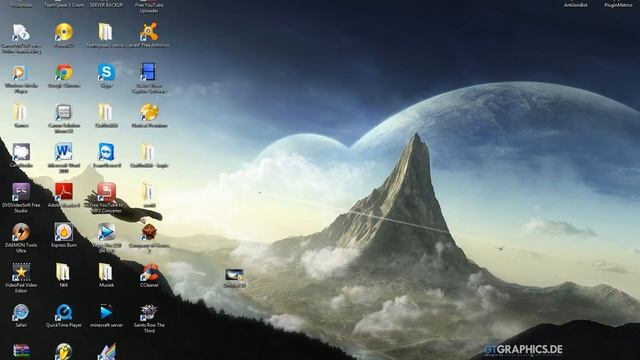Open the teamspeak3 server folder

(x=106, y=33)
